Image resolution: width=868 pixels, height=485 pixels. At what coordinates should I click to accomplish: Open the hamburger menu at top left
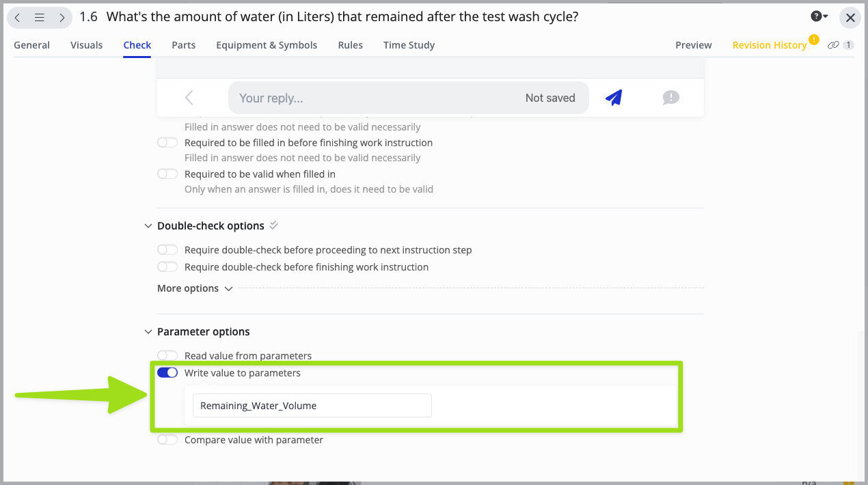[39, 17]
